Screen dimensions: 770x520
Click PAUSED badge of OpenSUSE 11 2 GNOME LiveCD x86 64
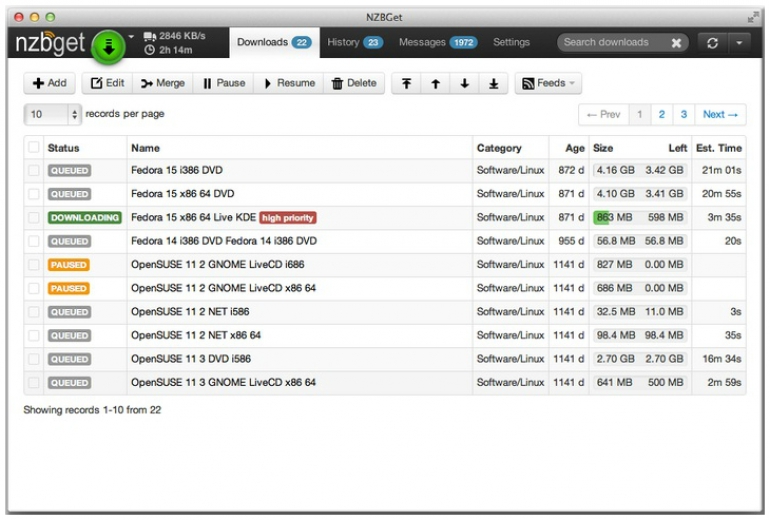(x=69, y=288)
